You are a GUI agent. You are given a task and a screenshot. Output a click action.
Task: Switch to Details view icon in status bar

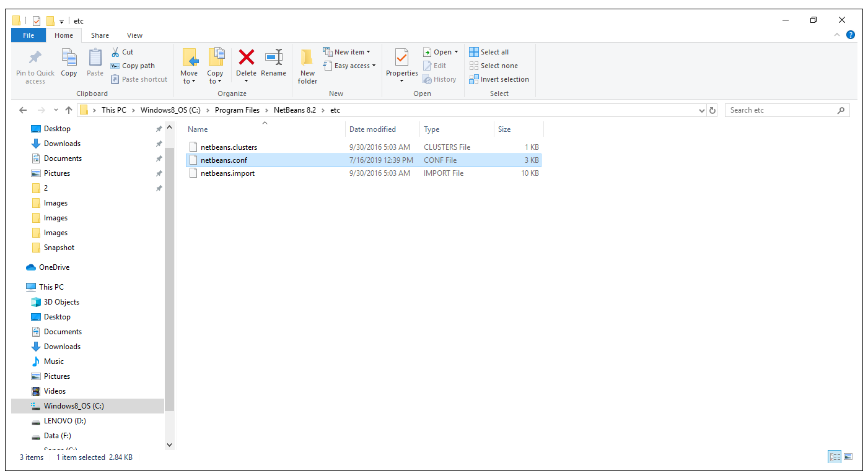(835, 457)
